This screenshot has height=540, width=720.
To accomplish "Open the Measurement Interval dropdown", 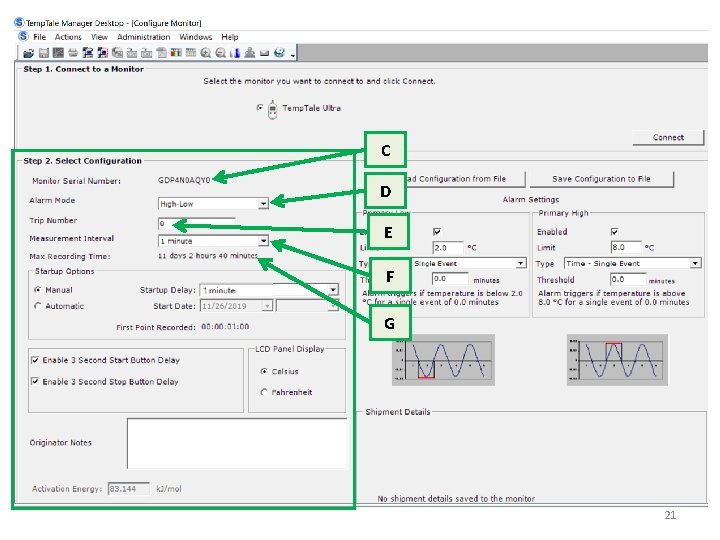I will [x=263, y=241].
